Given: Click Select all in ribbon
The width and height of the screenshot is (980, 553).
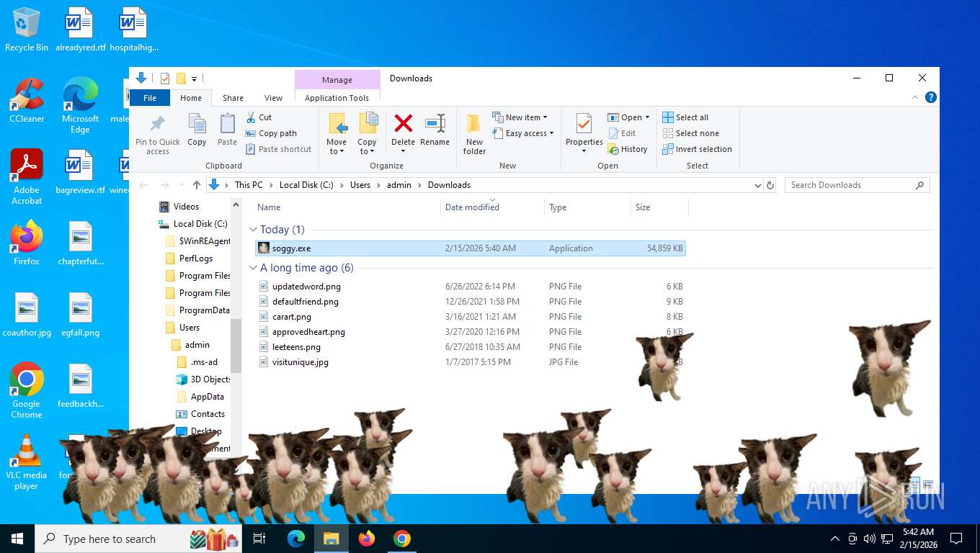Looking at the screenshot, I should tap(685, 117).
